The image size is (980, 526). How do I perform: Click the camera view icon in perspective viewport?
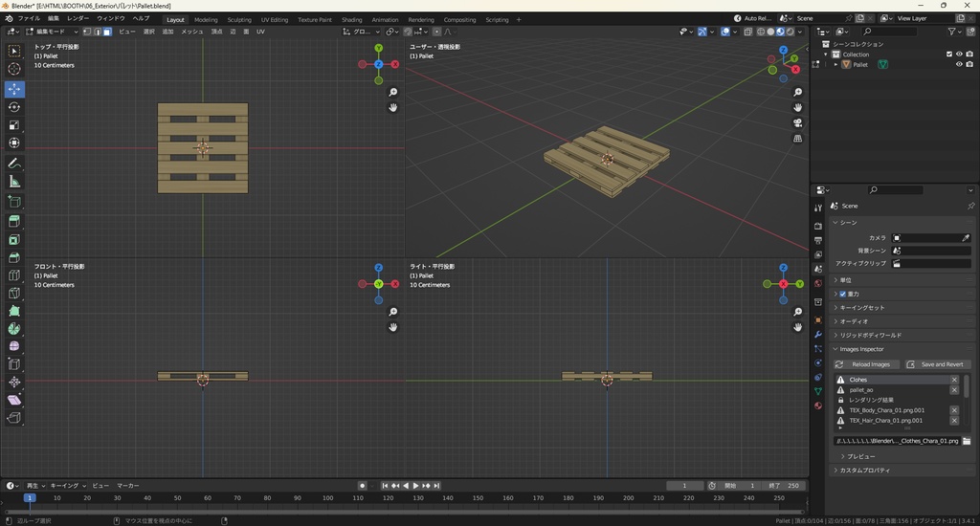point(797,122)
